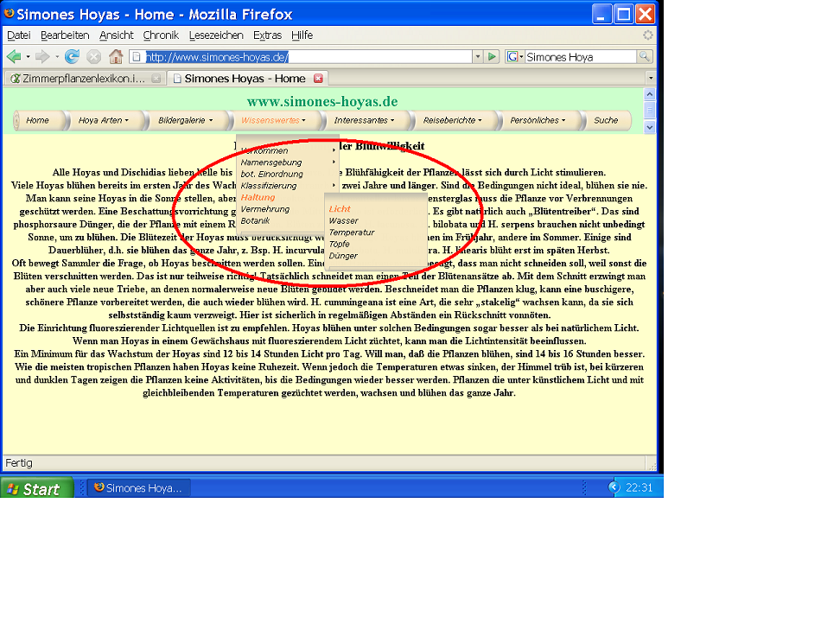Expand the Hoya Arten navigation dropdown
The width and height of the screenshot is (840, 630).
[x=103, y=120]
